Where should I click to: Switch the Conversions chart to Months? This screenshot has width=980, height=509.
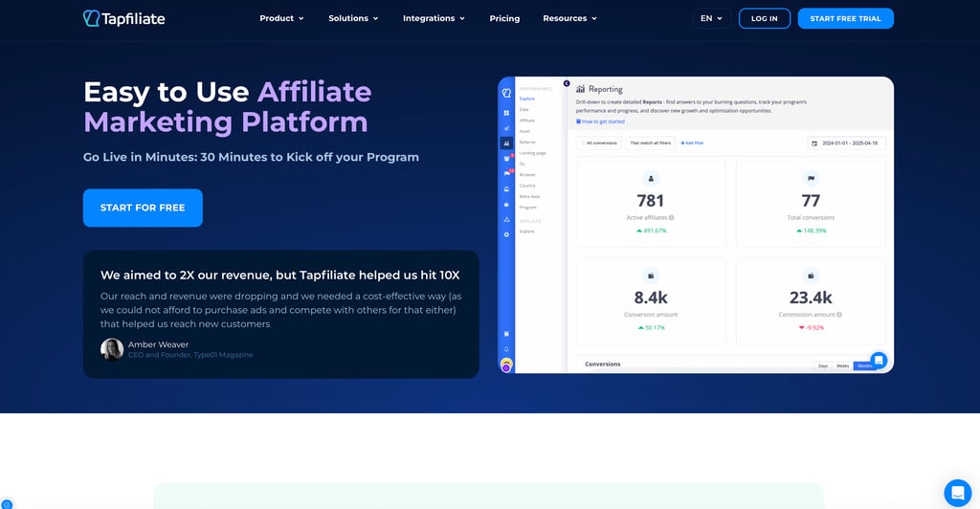click(864, 366)
